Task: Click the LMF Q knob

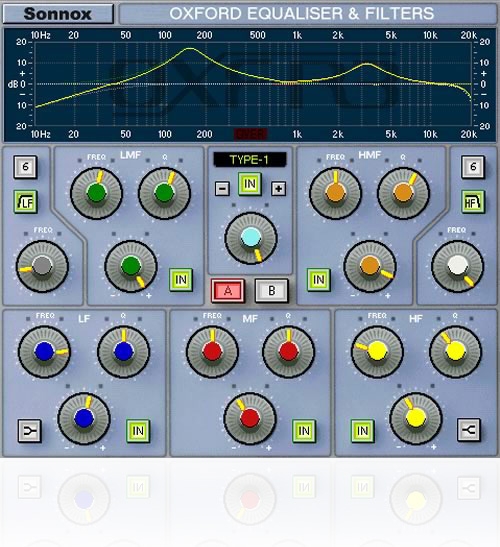Action: pos(164,194)
